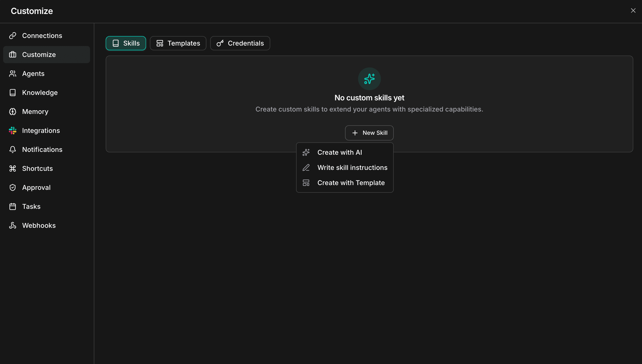The height and width of the screenshot is (364, 642).
Task: Open Integrations via the Slack icon
Action: [x=13, y=130]
